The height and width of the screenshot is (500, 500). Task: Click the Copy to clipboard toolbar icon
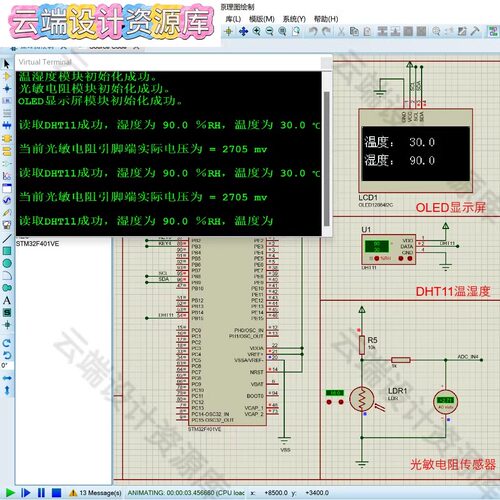[354, 31]
